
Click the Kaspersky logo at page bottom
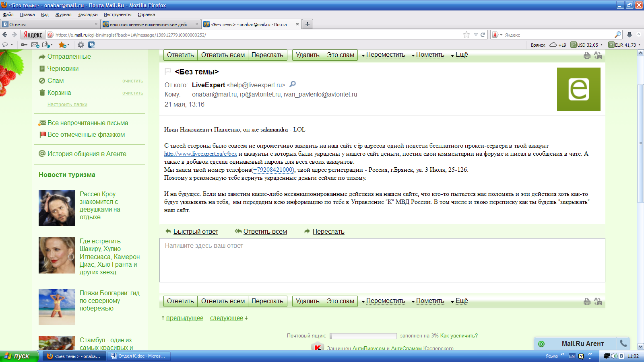point(318,347)
